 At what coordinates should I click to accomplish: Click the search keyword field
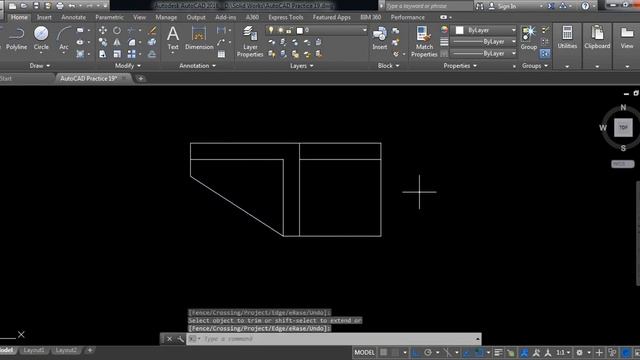tap(429, 6)
